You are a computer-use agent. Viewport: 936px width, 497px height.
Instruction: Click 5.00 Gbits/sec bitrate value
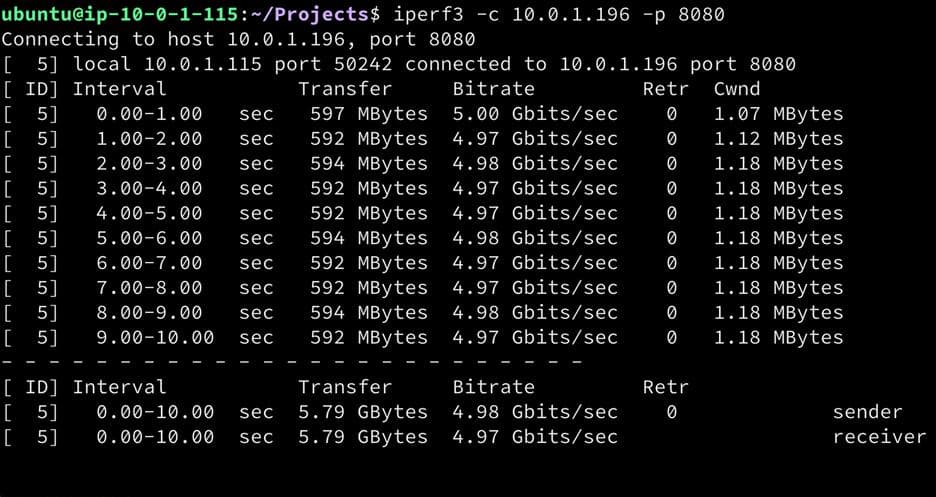[534, 114]
